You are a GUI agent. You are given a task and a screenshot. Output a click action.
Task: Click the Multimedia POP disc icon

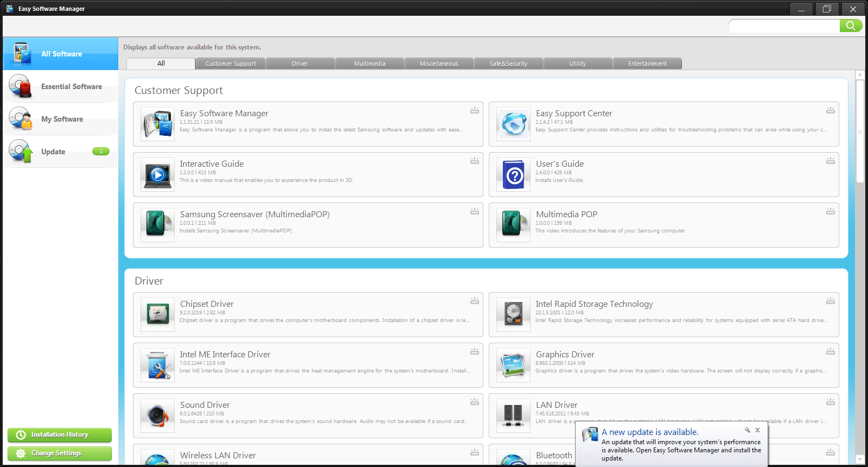pos(513,225)
